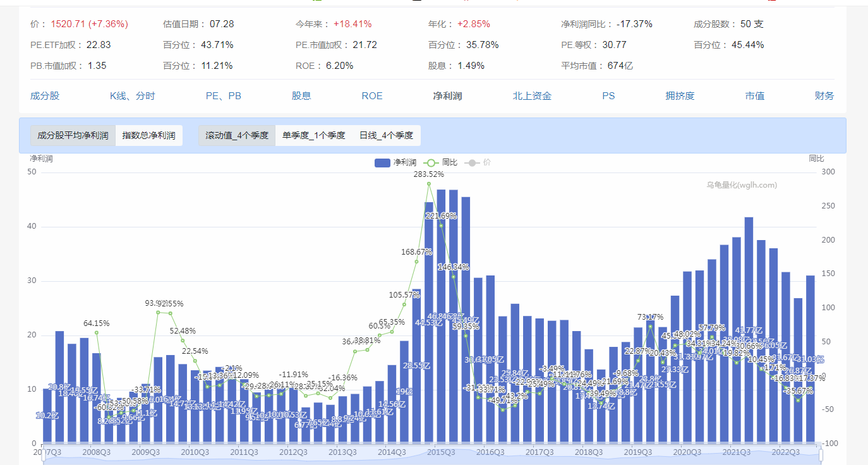The width and height of the screenshot is (868, 465).
Task: Grab the right handle of the chart range slider
Action: pos(821,455)
